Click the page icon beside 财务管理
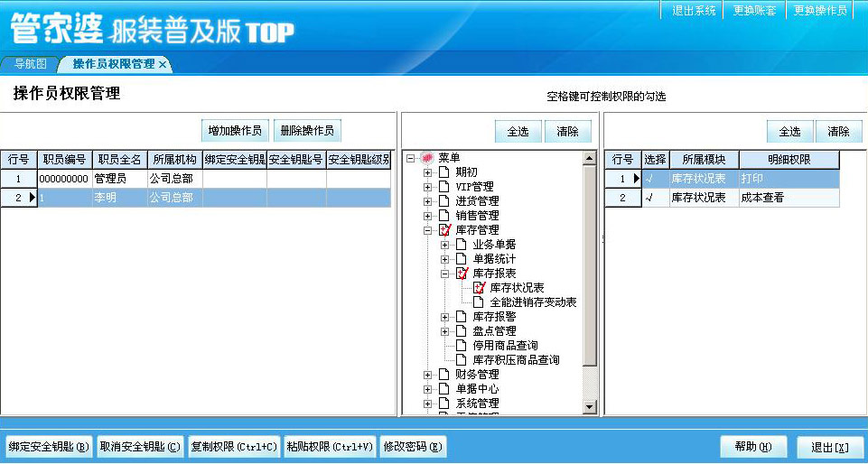 click(x=443, y=375)
